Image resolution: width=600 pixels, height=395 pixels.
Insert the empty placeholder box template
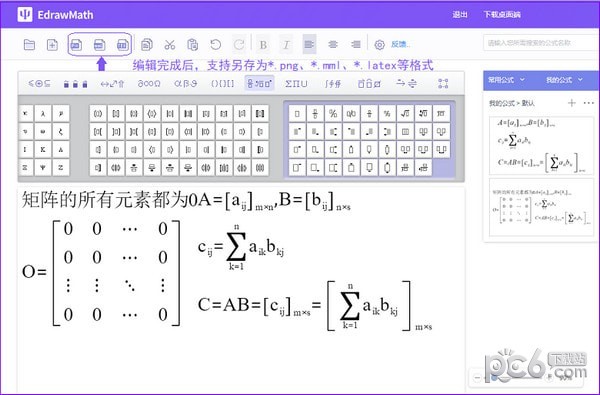[x=297, y=114]
